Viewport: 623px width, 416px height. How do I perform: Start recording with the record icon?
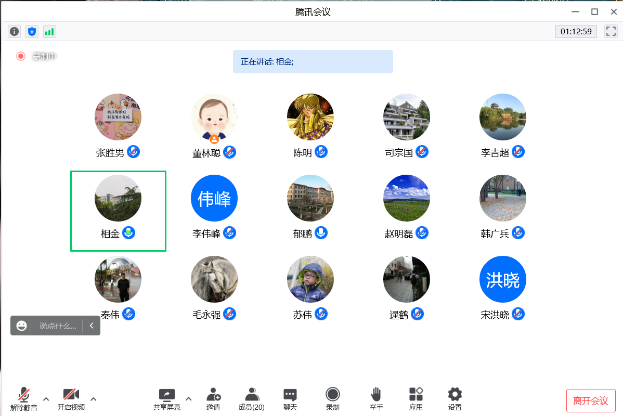tap(332, 395)
